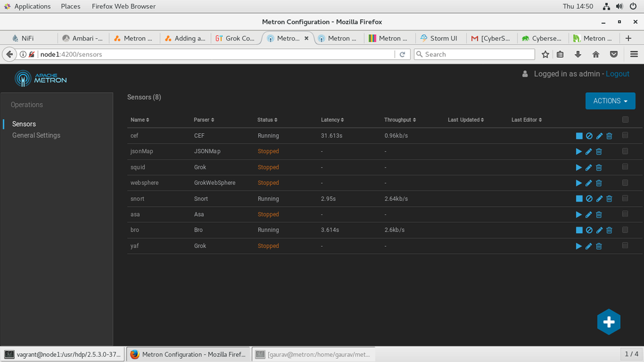Open a new browser tab
This screenshot has width=644, height=362.
click(x=628, y=38)
